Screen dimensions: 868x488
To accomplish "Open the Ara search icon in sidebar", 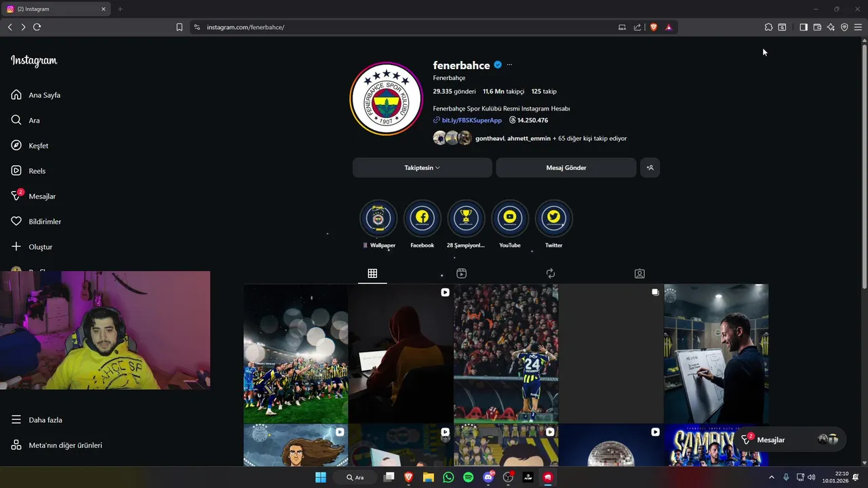I will point(16,120).
